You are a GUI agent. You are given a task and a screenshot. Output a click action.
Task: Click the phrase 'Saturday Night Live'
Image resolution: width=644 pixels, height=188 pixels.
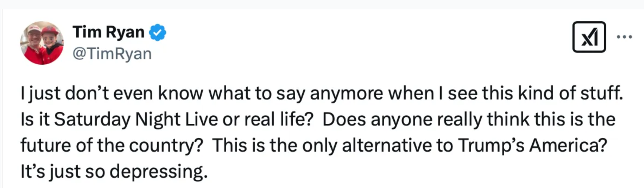pyautogui.click(x=136, y=119)
